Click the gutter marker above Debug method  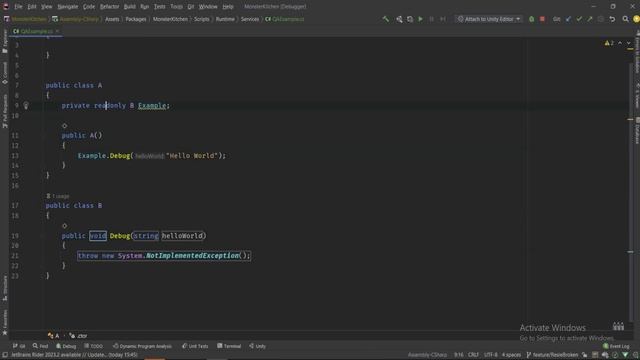click(64, 226)
